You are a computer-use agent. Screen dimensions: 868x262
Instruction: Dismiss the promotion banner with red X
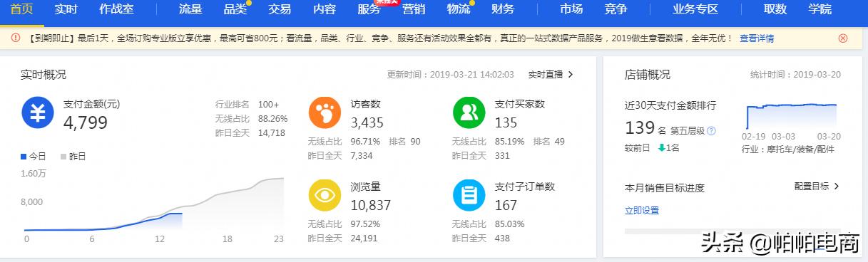(x=843, y=38)
